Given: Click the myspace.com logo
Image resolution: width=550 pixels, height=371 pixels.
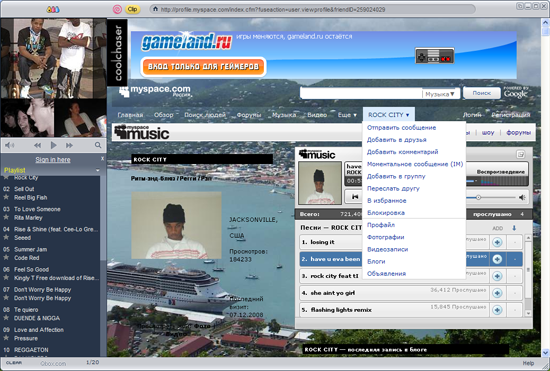Looking at the screenshot, I should pos(155,91).
